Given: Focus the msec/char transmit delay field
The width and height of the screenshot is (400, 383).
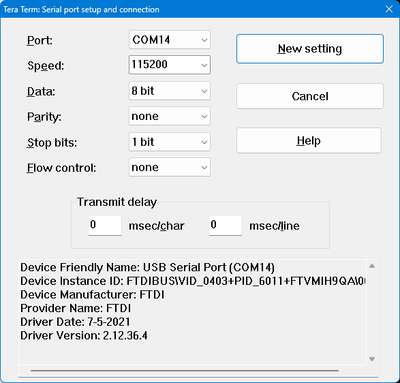Looking at the screenshot, I should tap(105, 225).
